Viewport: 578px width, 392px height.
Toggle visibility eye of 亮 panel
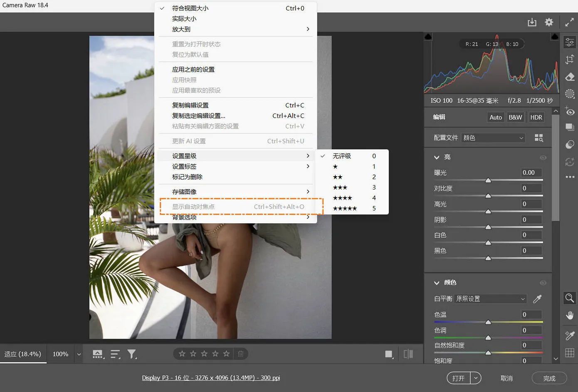tap(543, 158)
